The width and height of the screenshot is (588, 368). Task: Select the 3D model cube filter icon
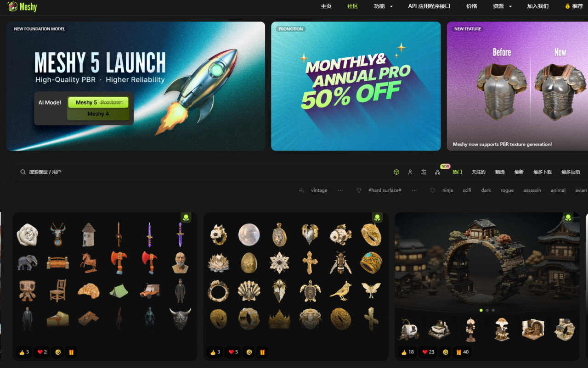coord(396,172)
